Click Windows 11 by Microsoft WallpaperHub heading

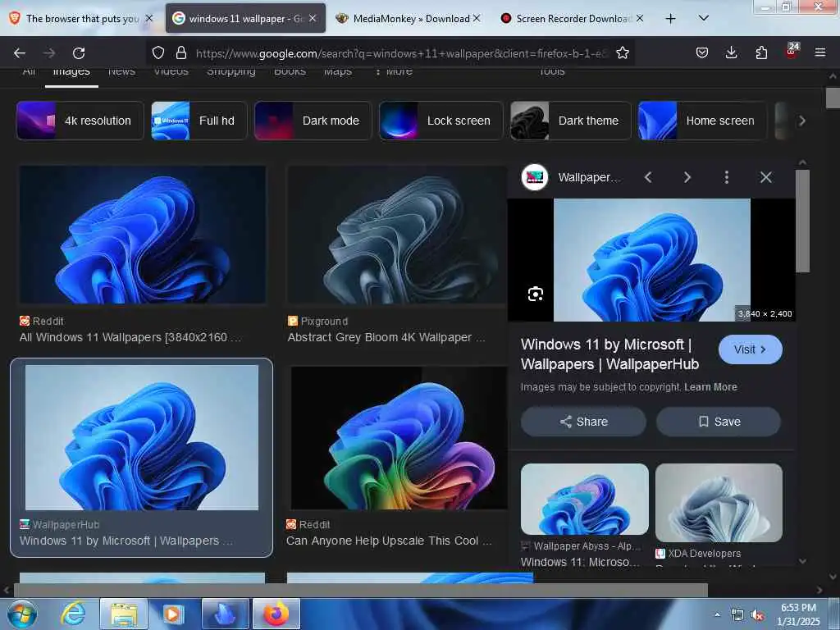pos(609,354)
